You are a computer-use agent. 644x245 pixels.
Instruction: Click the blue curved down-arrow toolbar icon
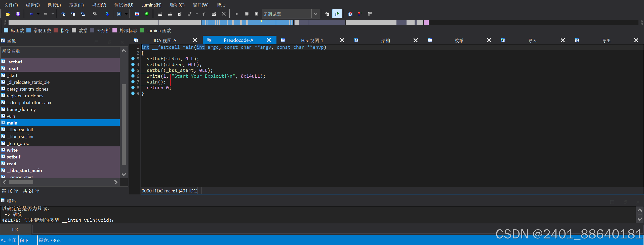[x=107, y=14]
